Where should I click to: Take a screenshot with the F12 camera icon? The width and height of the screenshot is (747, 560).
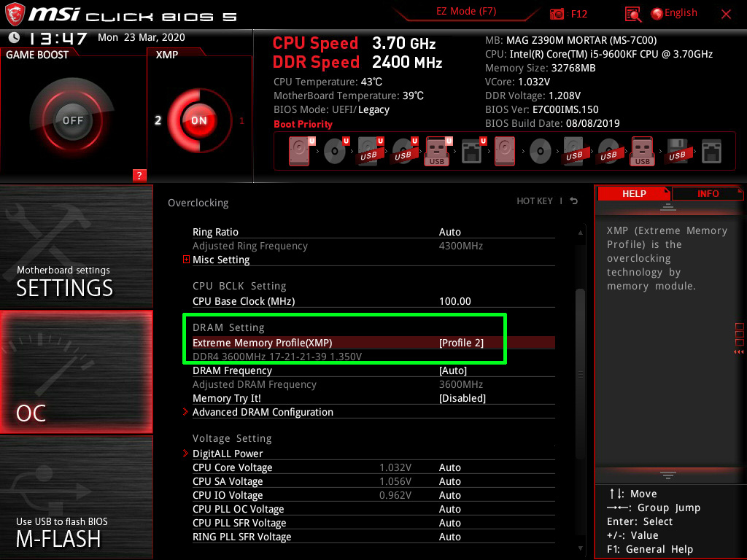click(x=557, y=14)
